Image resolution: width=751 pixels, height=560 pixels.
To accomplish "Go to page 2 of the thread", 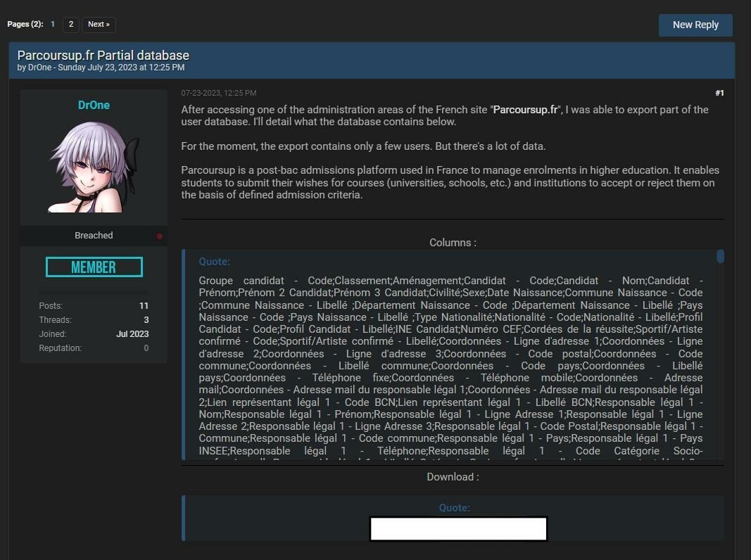I will 71,24.
